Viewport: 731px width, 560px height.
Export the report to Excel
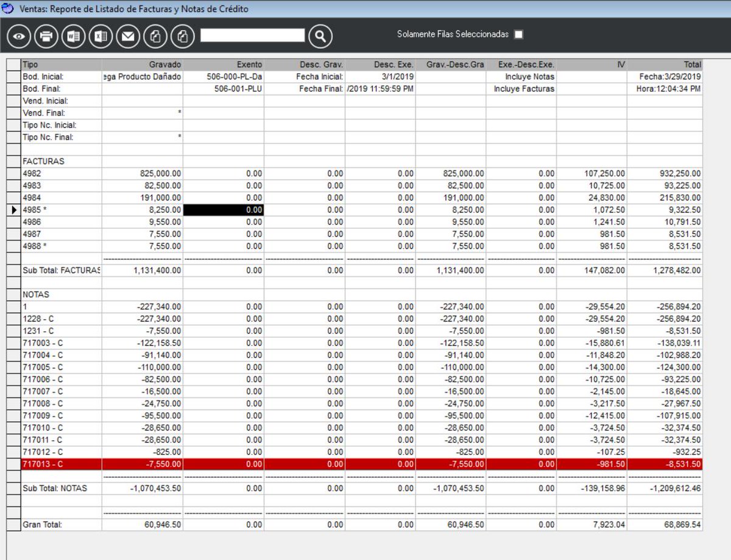point(101,37)
